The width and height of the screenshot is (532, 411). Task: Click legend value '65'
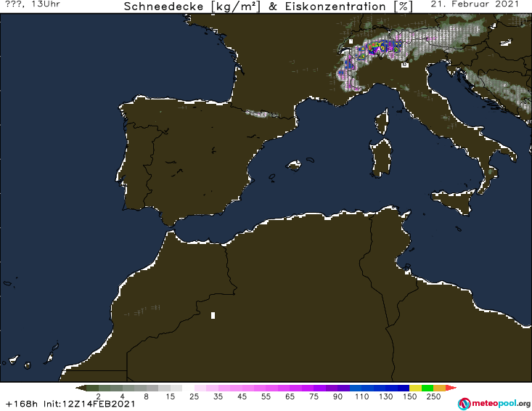point(290,396)
